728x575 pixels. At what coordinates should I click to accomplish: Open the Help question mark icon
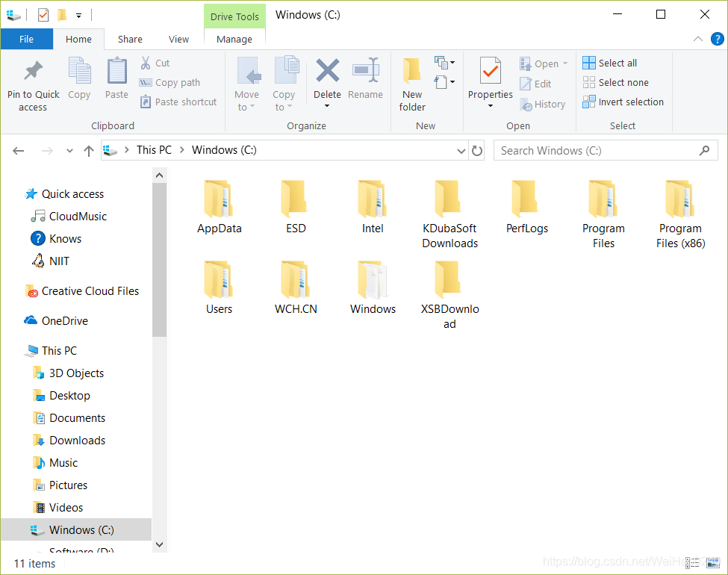[717, 39]
